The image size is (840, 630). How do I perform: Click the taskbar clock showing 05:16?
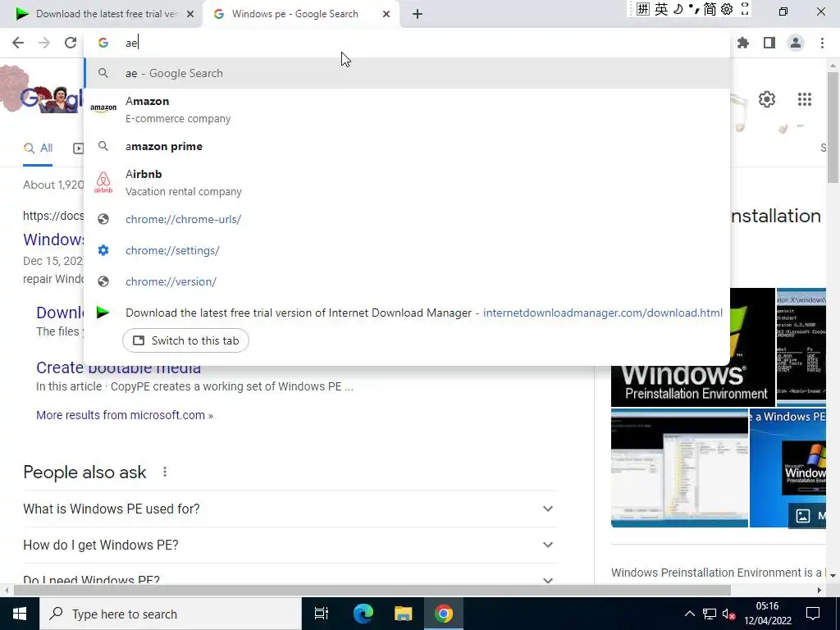tap(767, 614)
